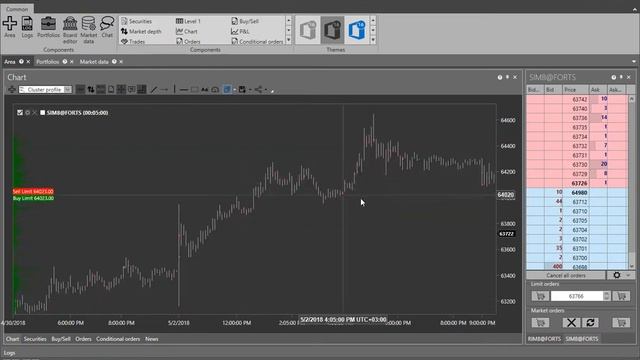Open market depth settings gear dropdown

[621, 276]
